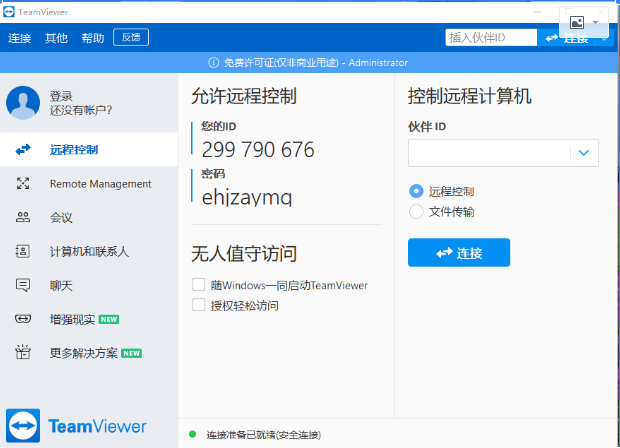Screen dimensions: 620x448
Task: Open the 聊天 sidebar tab
Action: [x=89, y=285]
